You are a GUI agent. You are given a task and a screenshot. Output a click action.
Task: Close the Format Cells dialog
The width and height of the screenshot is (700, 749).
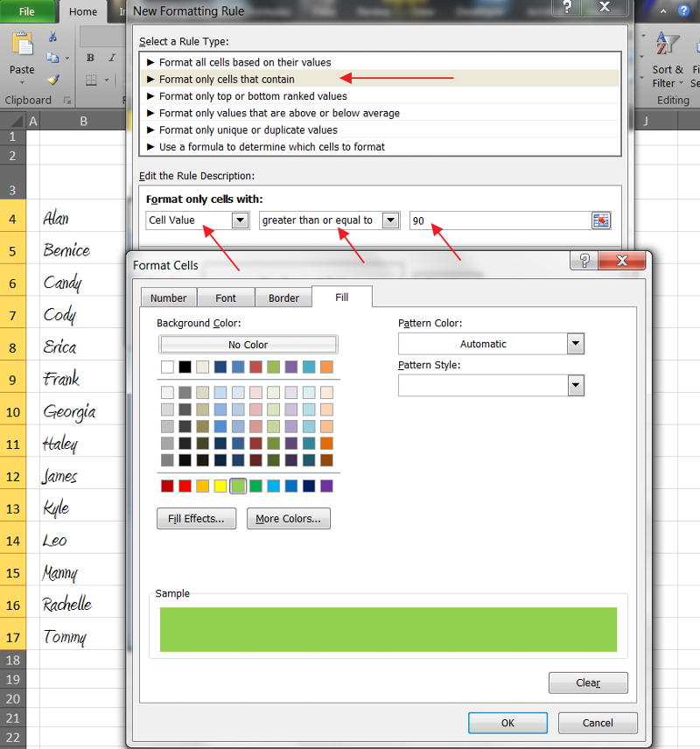click(621, 261)
